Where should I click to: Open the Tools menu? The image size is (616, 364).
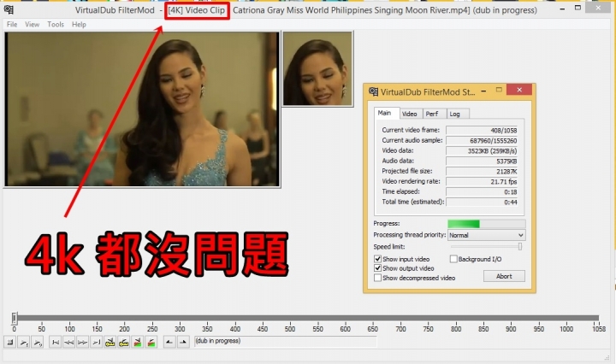(x=56, y=24)
